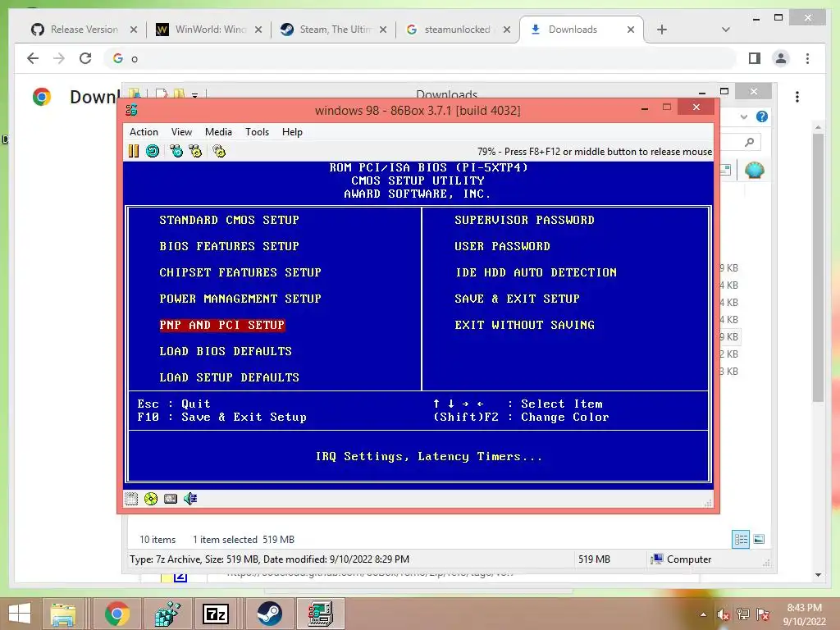Select highlighted PNP AND PCI SETUP
Viewport: 840px width, 630px height.
(221, 325)
